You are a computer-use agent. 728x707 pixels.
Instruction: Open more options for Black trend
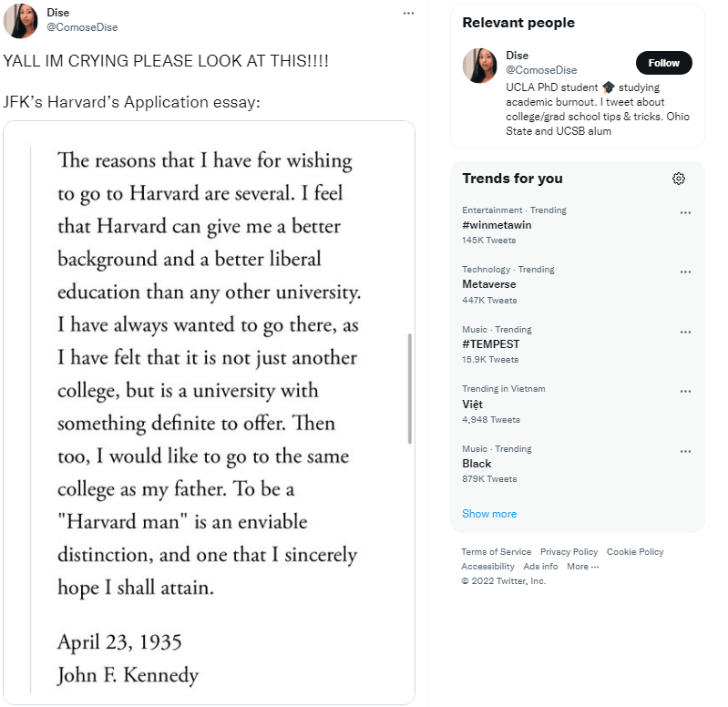coord(685,451)
